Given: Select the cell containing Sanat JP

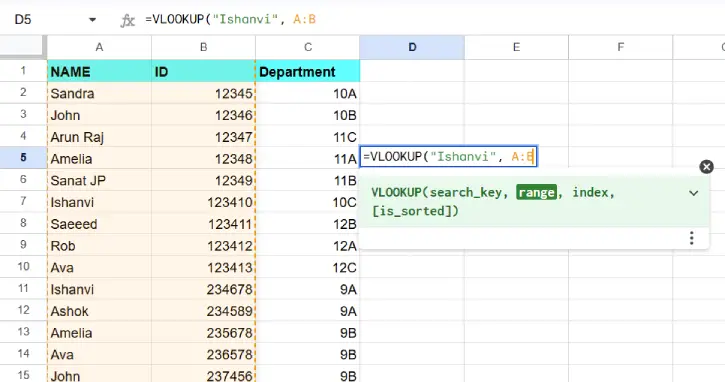Looking at the screenshot, I should [x=99, y=180].
